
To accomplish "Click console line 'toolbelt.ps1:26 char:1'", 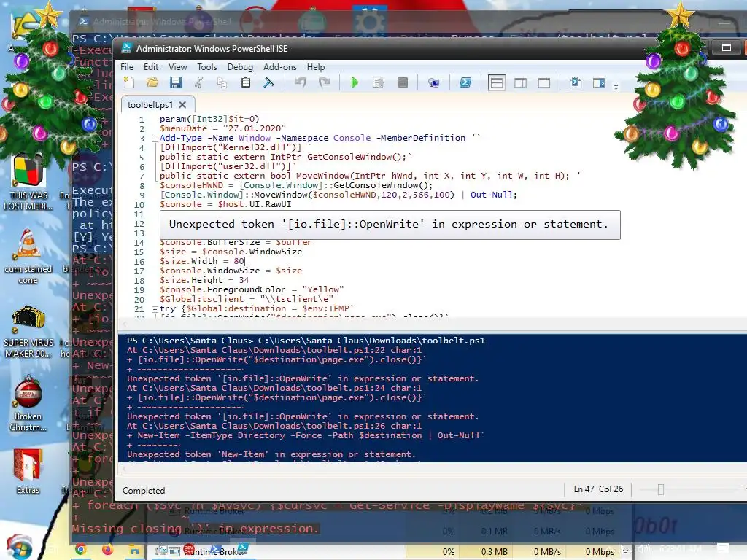I will point(274,426).
